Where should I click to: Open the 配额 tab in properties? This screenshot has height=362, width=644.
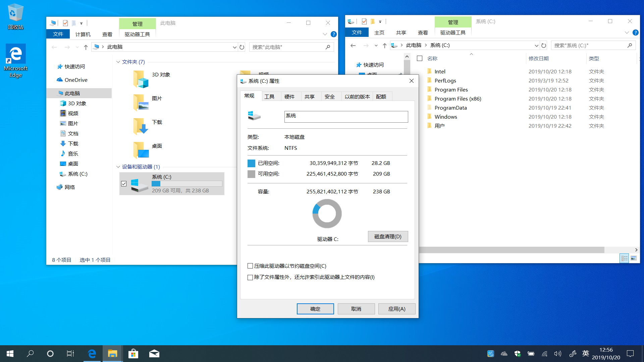pyautogui.click(x=381, y=97)
